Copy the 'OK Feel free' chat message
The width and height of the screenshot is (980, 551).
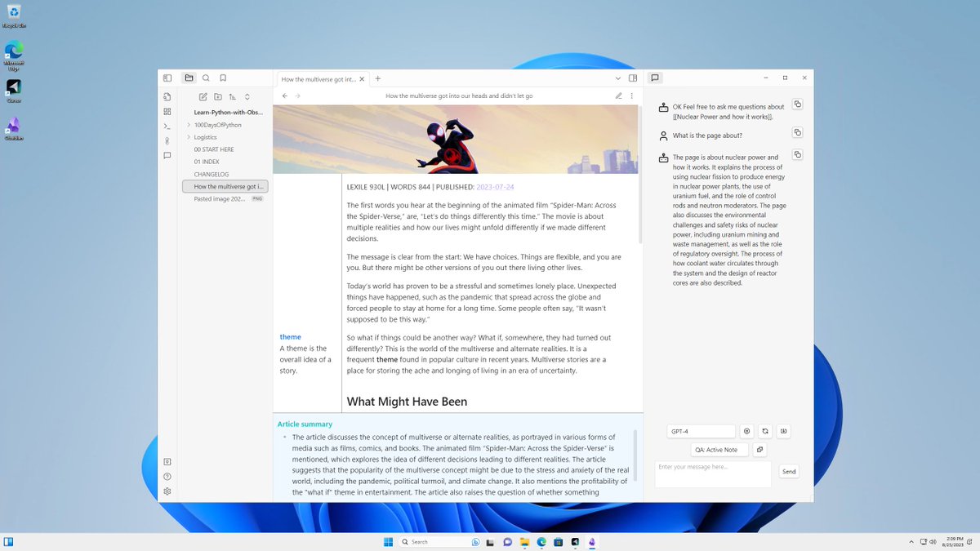798,104
